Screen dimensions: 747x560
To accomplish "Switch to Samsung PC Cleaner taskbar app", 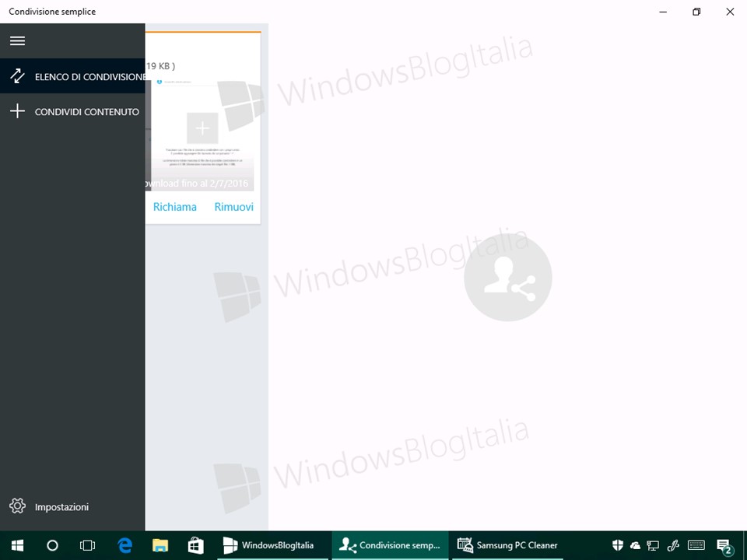I will point(507,545).
